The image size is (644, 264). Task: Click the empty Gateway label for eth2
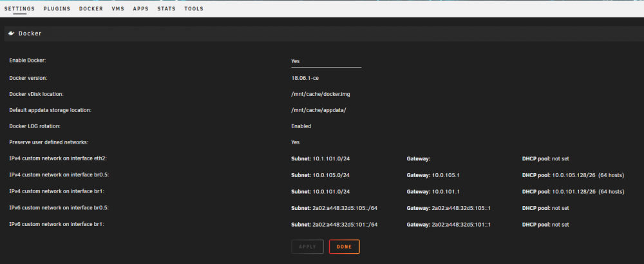click(419, 158)
